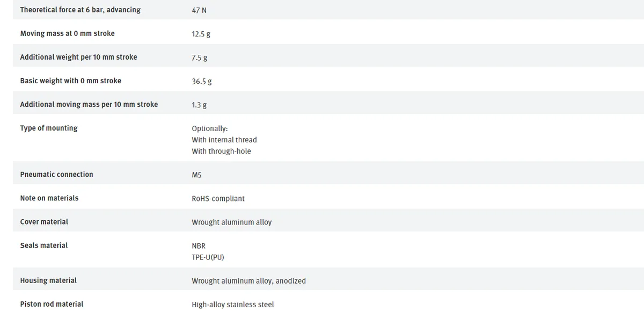Click 'High-alloy stainless steel' piston rod value
The height and width of the screenshot is (318, 644).
pos(233,304)
